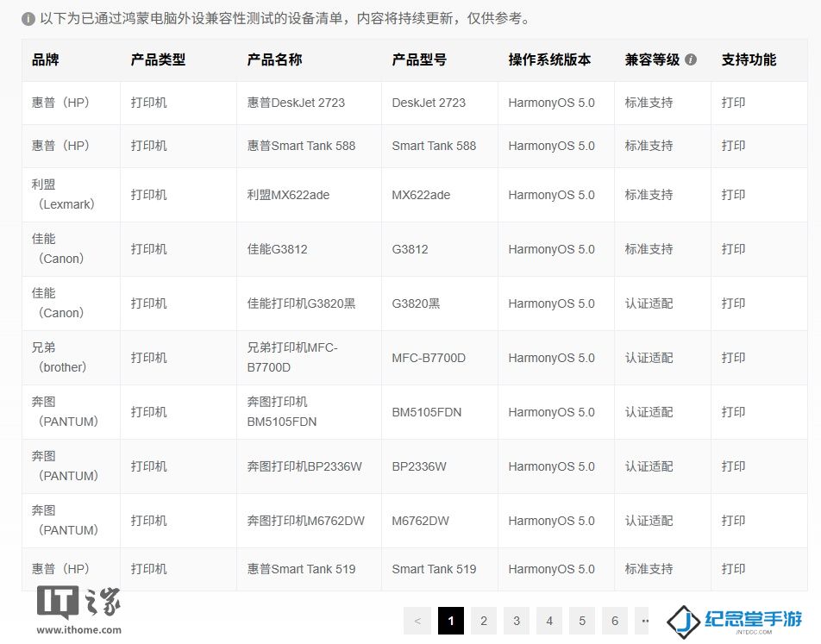Click HarmonyOS 5.0 in the DeskJet 2723 row

point(551,103)
